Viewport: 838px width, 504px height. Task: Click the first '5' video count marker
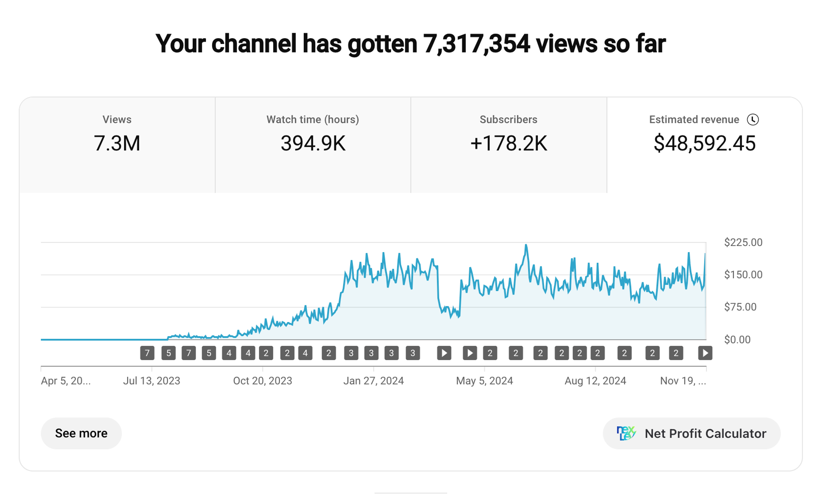point(169,353)
